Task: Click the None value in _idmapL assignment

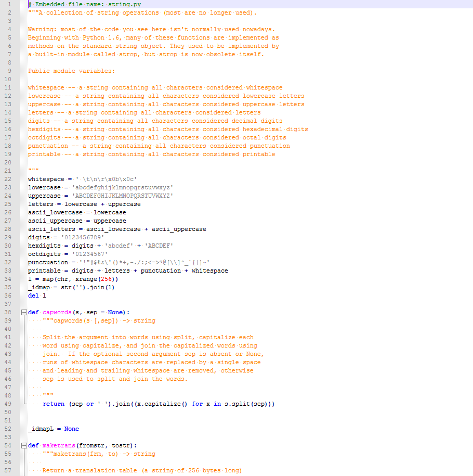Action: (72, 429)
